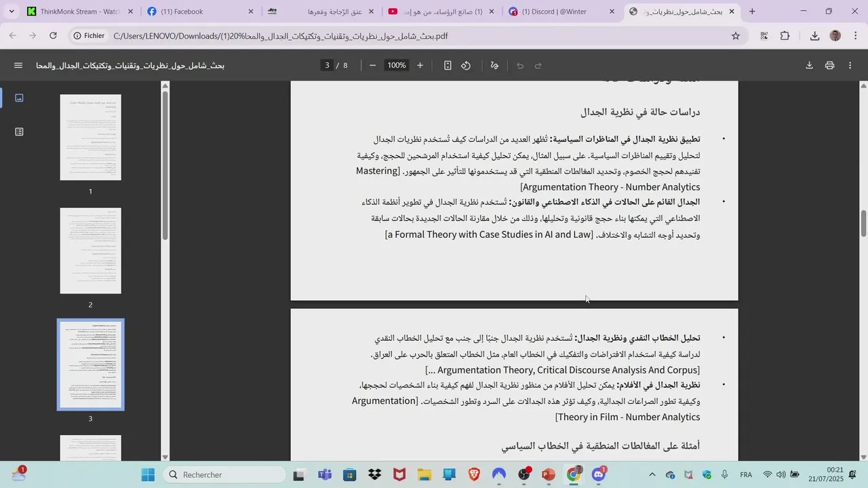Open Microsoft Teams from taskbar
Image resolution: width=868 pixels, height=488 pixels.
pyautogui.click(x=324, y=475)
